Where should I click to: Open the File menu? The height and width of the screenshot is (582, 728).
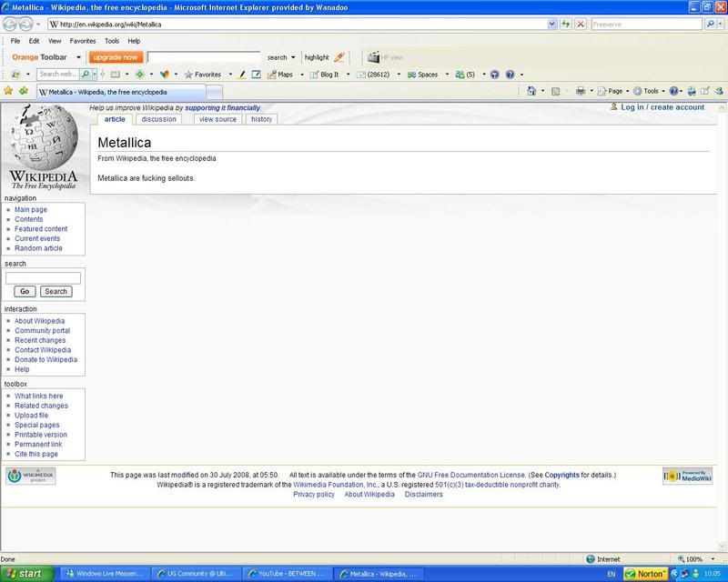tap(15, 41)
